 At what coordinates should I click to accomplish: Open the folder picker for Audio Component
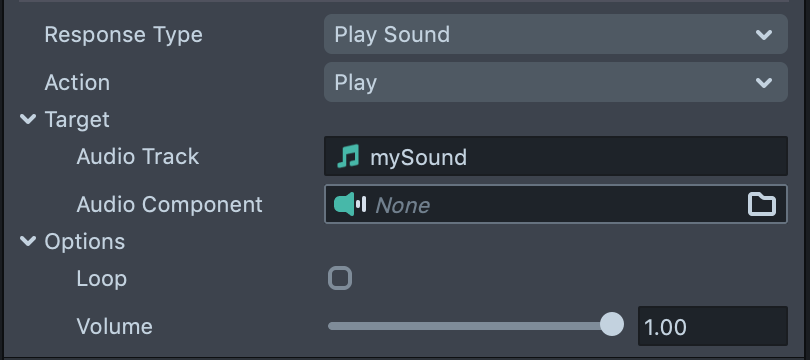pos(762,204)
